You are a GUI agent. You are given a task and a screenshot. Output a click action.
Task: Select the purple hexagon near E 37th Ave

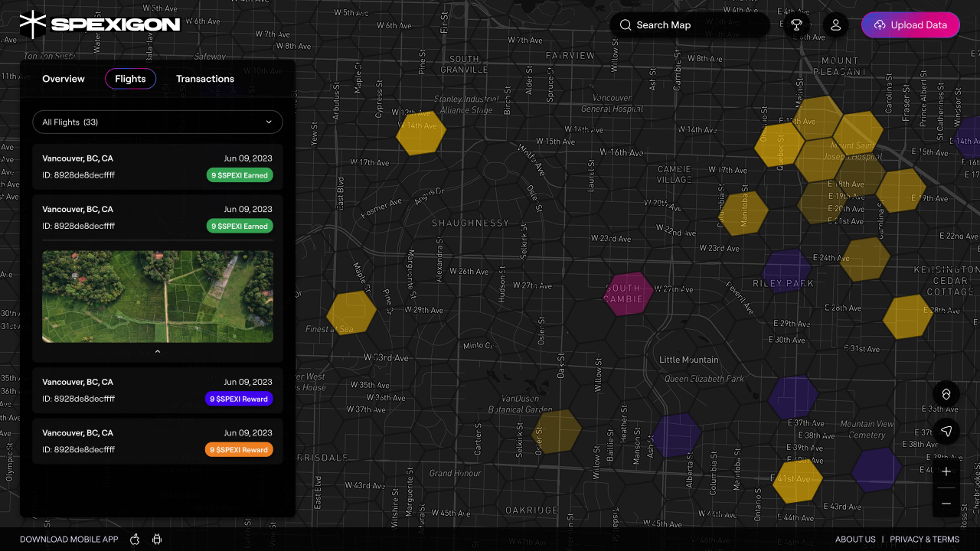(794, 398)
